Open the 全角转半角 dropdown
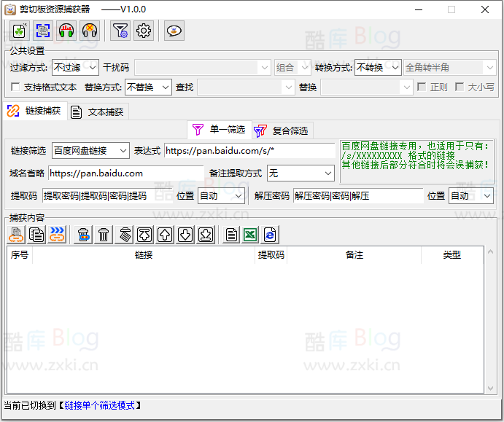This screenshot has height=422, width=504. [450, 68]
